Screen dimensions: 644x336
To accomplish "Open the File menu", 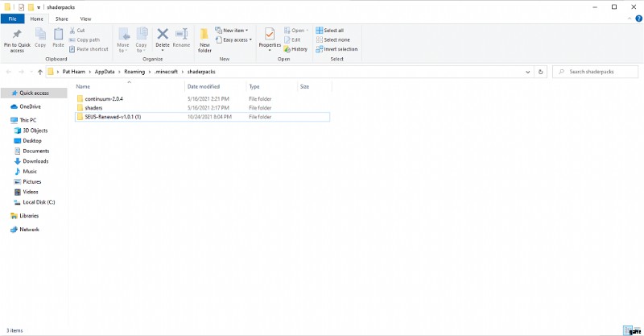I will [x=12, y=19].
